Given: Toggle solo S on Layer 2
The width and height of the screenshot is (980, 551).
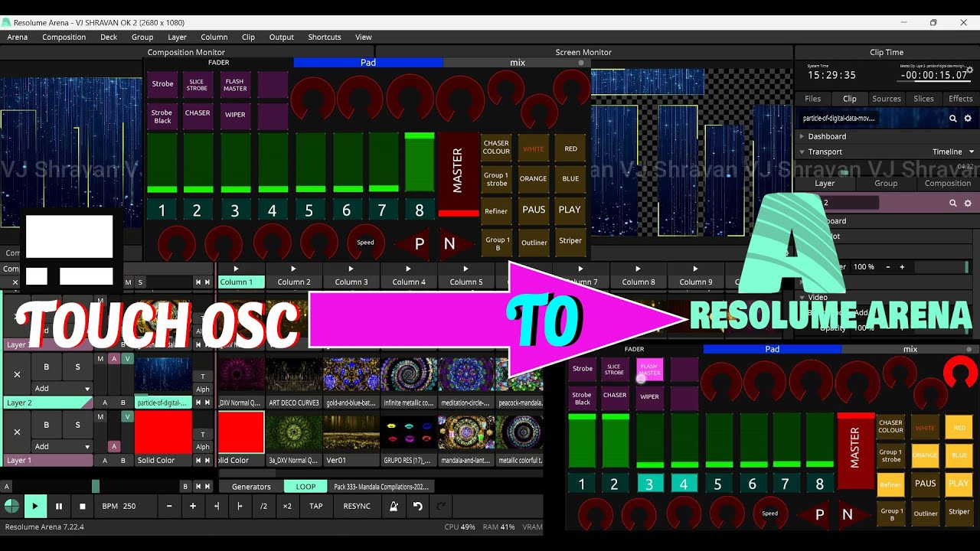Looking at the screenshot, I should click(78, 367).
